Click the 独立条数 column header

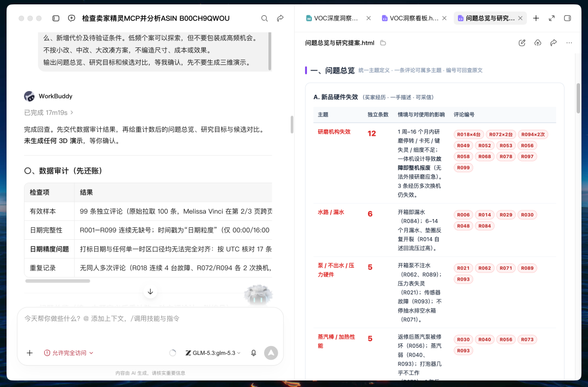tap(378, 114)
